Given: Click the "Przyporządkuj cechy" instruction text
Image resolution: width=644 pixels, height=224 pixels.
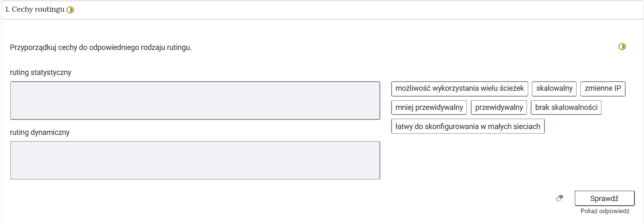Looking at the screenshot, I should tap(101, 47).
